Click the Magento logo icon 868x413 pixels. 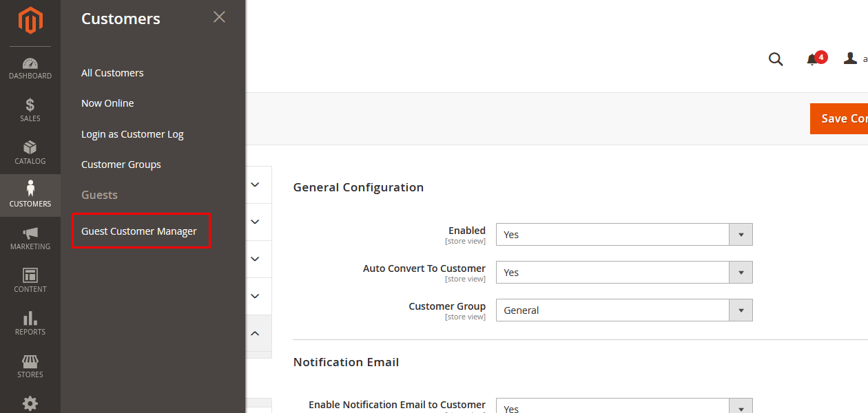(x=30, y=21)
